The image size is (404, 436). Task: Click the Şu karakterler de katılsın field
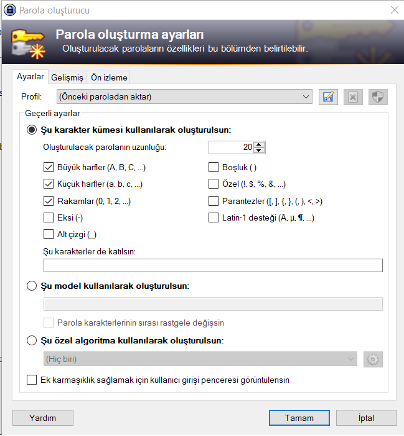(213, 265)
